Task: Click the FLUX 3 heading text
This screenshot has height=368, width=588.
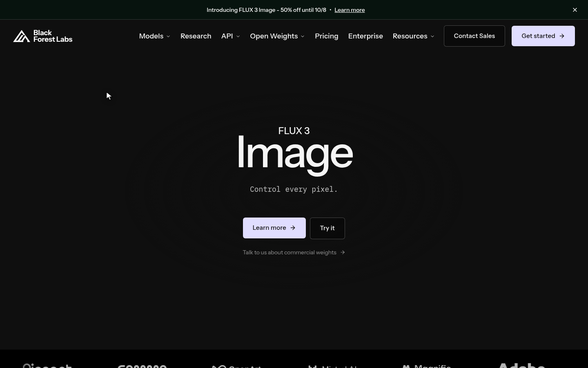Action: click(294, 131)
